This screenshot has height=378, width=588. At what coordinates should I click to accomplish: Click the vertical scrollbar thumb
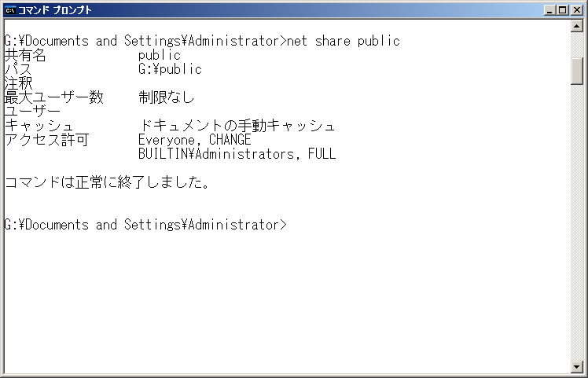coord(576,72)
